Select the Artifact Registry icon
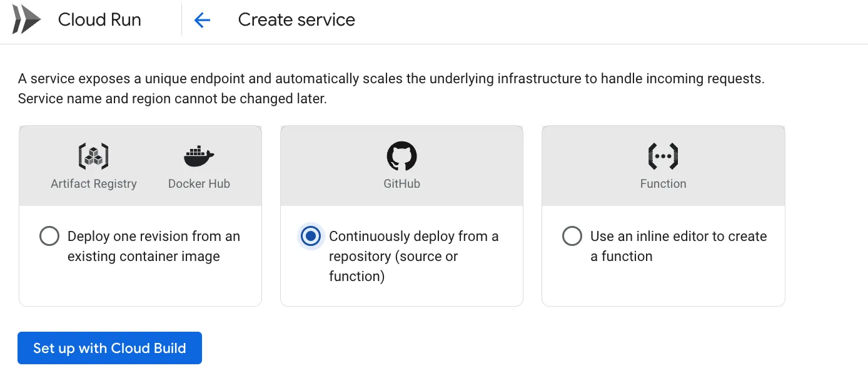 (x=93, y=155)
